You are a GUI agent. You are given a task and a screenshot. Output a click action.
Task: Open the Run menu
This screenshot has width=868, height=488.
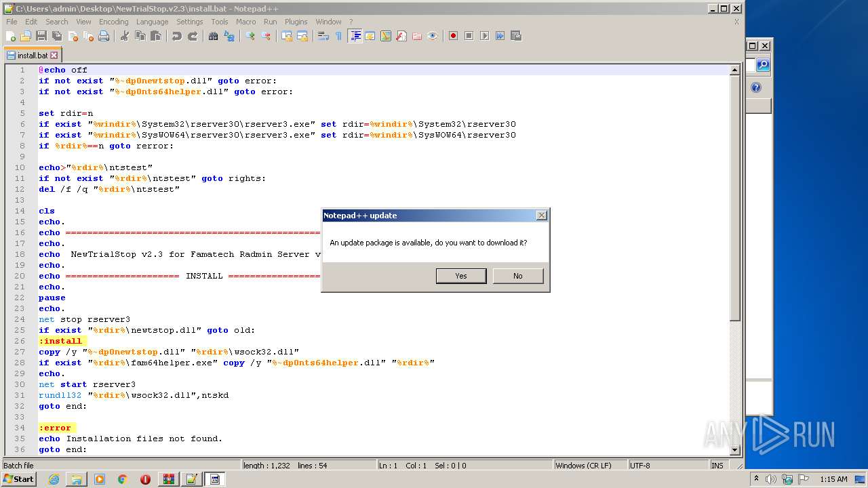point(271,22)
